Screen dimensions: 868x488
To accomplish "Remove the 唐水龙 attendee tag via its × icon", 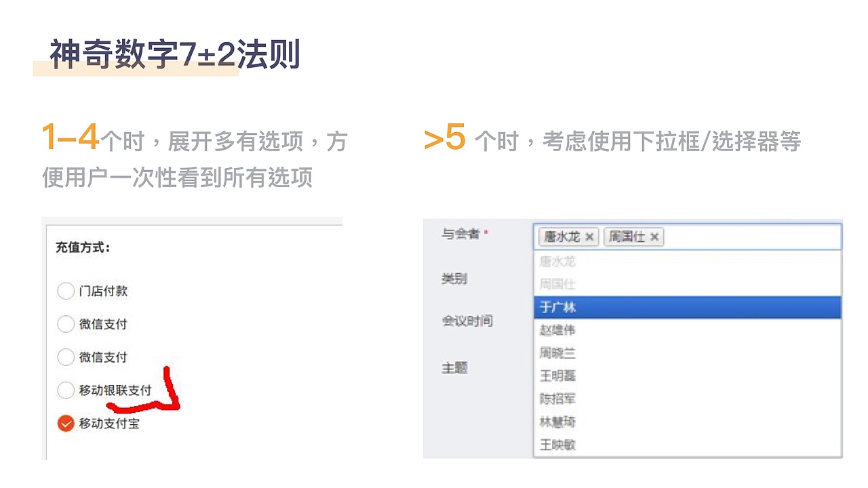I will [589, 237].
